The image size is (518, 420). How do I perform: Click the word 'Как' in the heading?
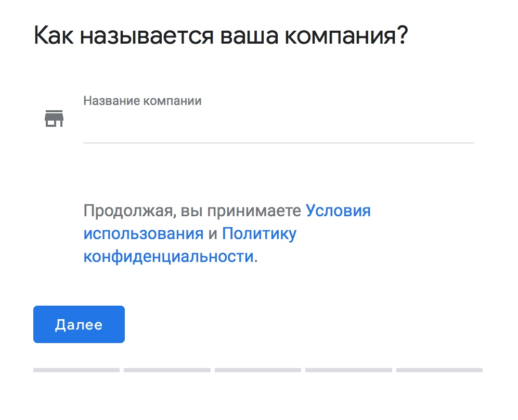[54, 36]
